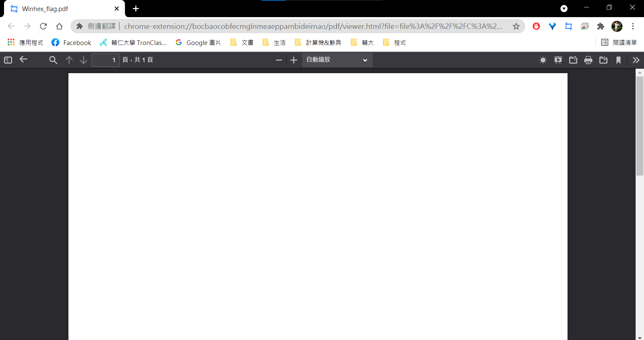Open 計算機&辭典 bookmark folder
Image resolution: width=644 pixels, height=340 pixels.
click(318, 43)
